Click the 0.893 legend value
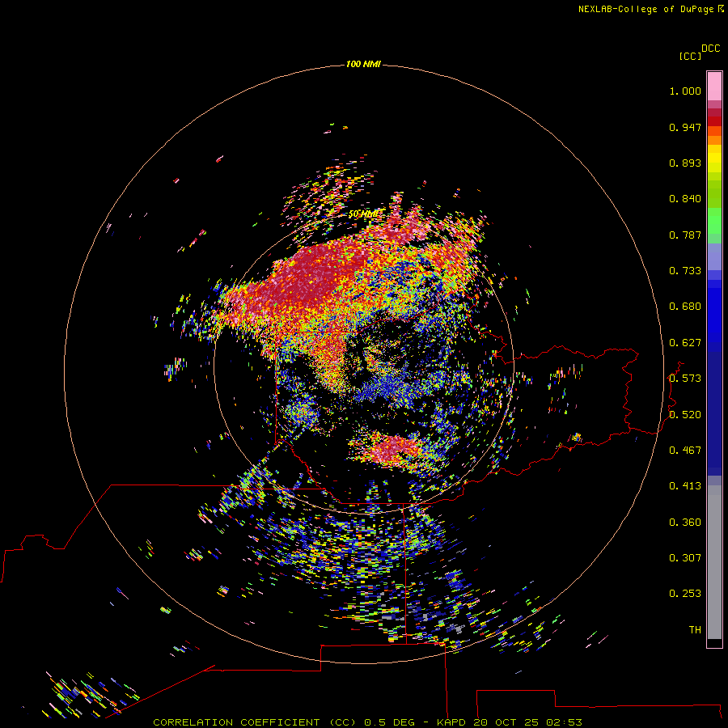The image size is (728, 728). point(685,163)
